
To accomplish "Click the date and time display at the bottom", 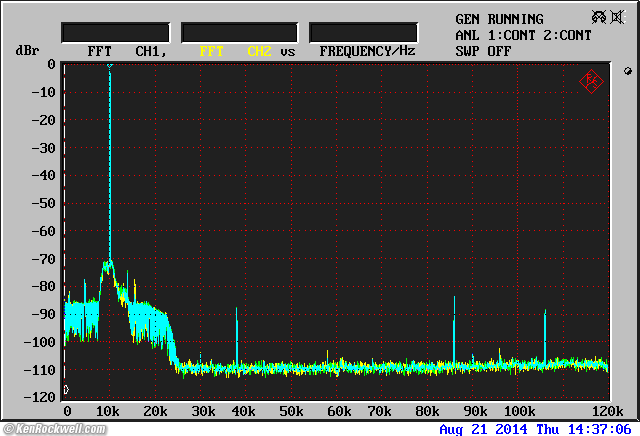I will pyautogui.click(x=535, y=429).
